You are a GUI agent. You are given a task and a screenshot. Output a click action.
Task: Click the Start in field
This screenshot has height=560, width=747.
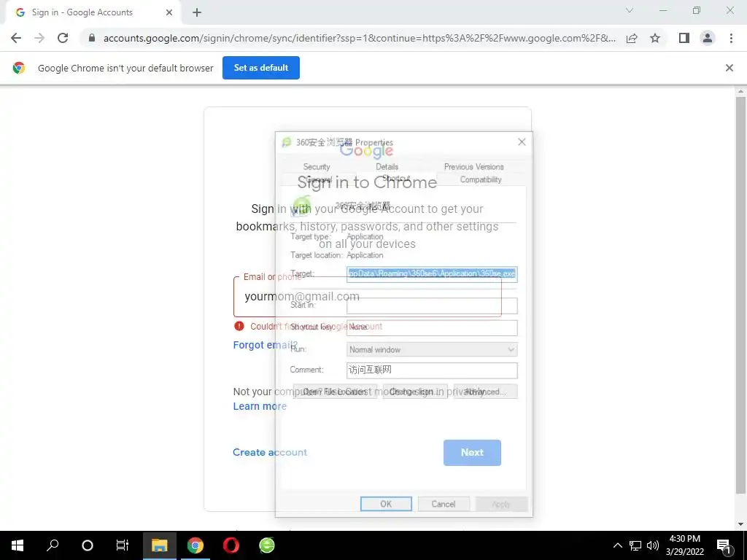click(x=432, y=306)
